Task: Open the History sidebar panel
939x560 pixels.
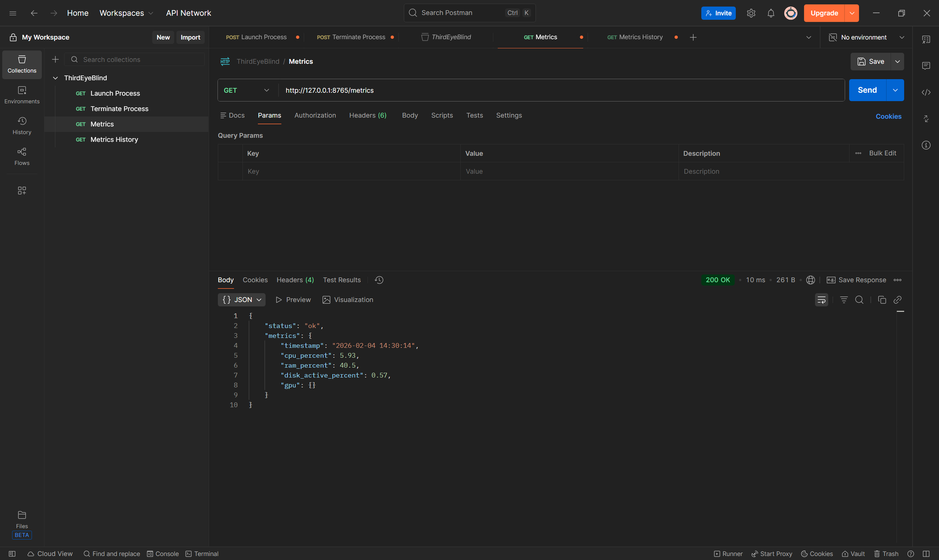Action: (21, 125)
